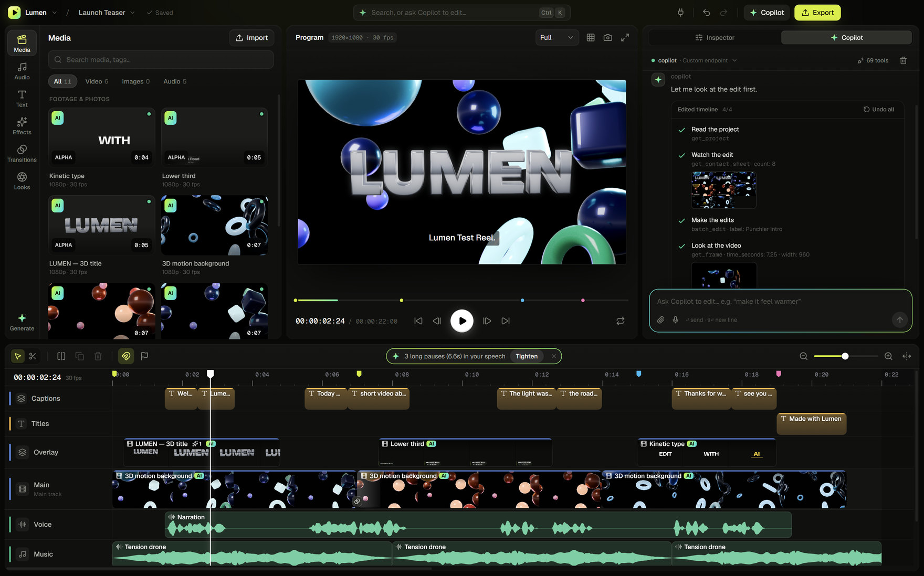Viewport: 924px width, 576px height.
Task: Step back one frame
Action: (x=437, y=321)
